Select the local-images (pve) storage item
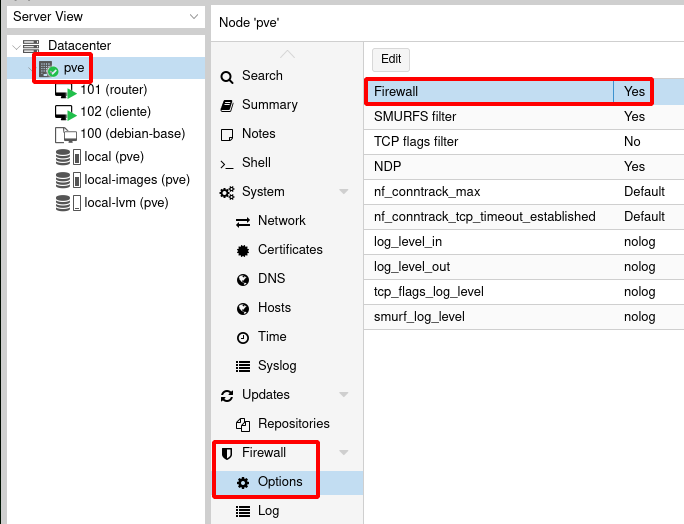This screenshot has width=684, height=524. (x=136, y=180)
